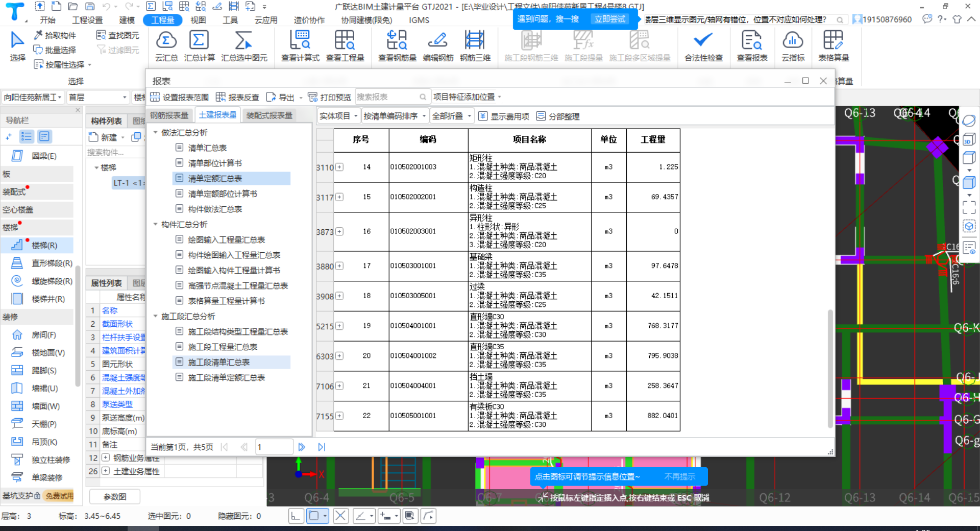The height and width of the screenshot is (531, 980).
Task: Click 云指标 cloud index icon
Action: pyautogui.click(x=793, y=46)
